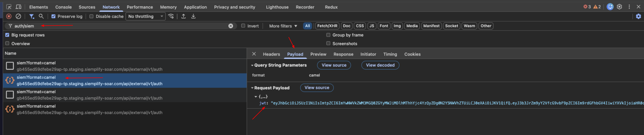Uncheck the Preserve log checkbox

coord(53,16)
